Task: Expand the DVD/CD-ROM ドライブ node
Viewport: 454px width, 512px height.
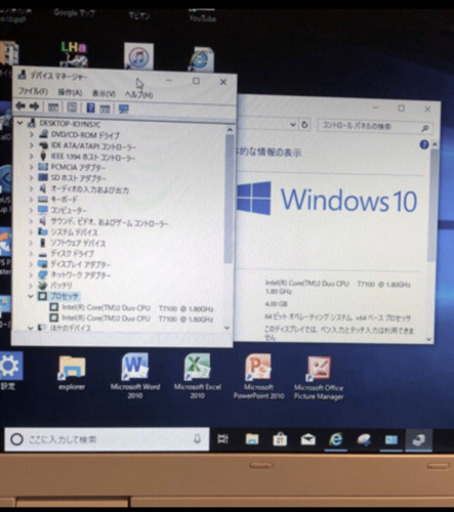Action: 31,134
